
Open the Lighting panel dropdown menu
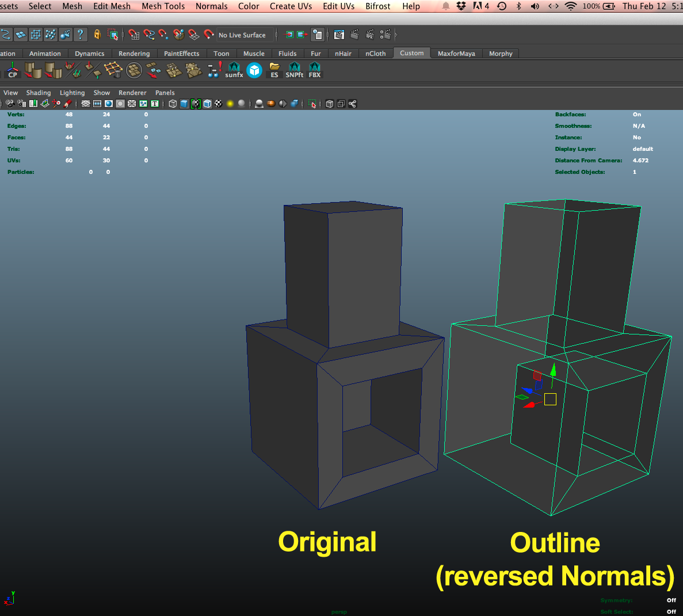[x=72, y=93]
